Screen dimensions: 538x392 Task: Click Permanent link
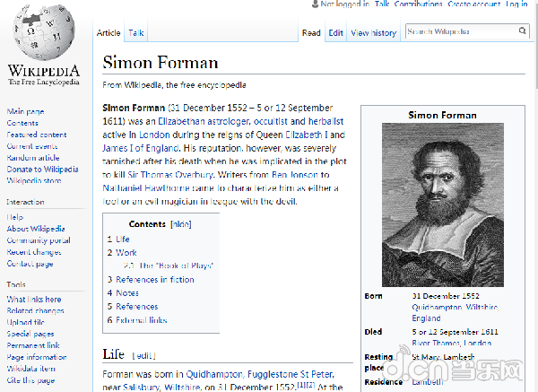(33, 345)
